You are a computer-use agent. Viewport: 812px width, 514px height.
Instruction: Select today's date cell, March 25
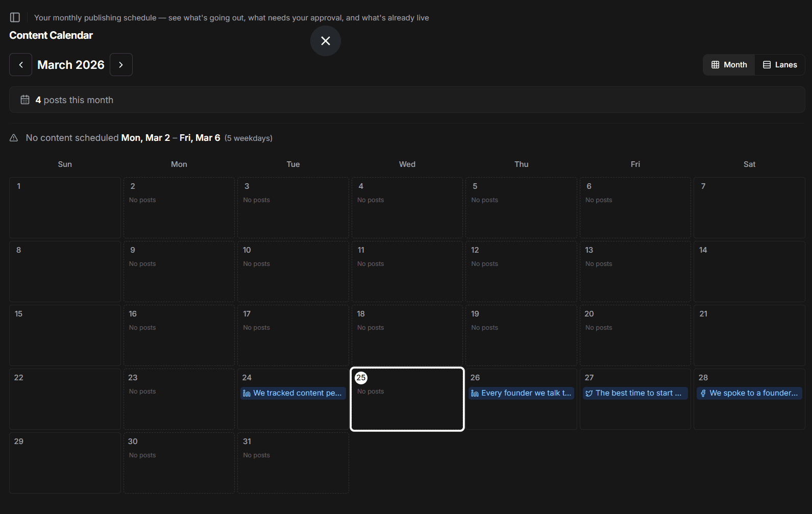coord(407,399)
